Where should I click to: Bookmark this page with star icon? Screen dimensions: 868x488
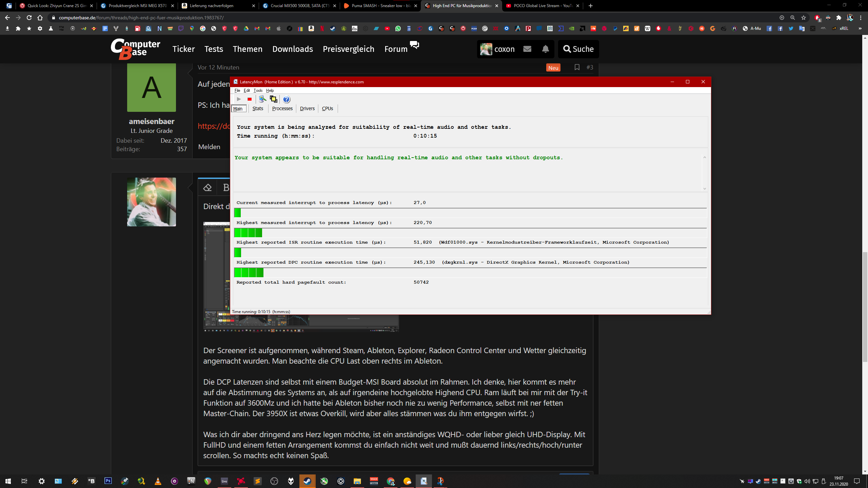[803, 18]
